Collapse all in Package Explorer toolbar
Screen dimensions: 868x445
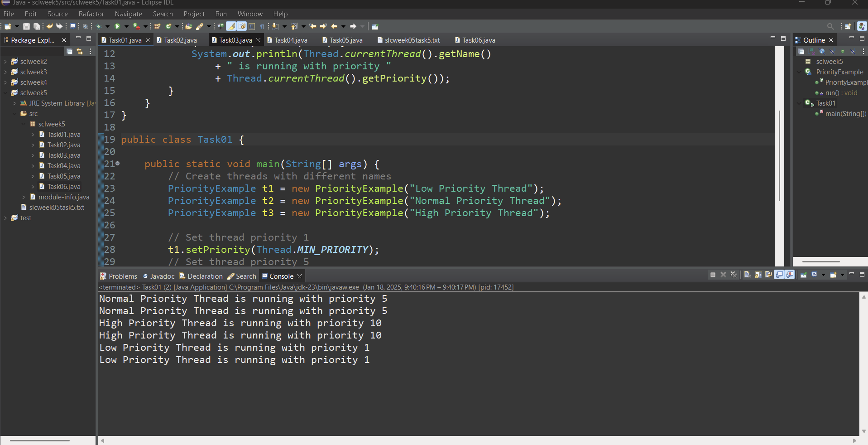pos(69,51)
